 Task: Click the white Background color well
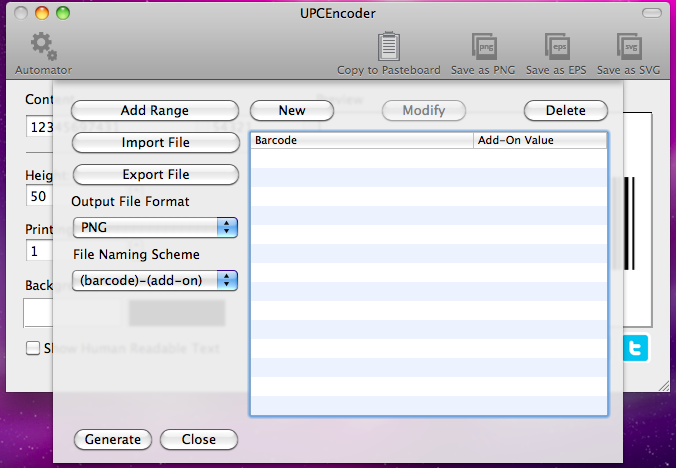click(38, 313)
